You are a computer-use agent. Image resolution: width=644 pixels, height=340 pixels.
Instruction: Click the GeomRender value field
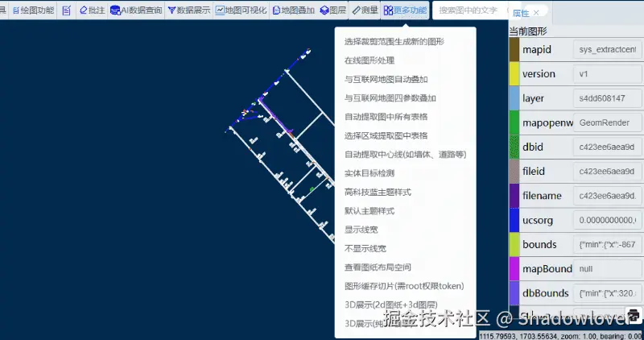click(608, 122)
